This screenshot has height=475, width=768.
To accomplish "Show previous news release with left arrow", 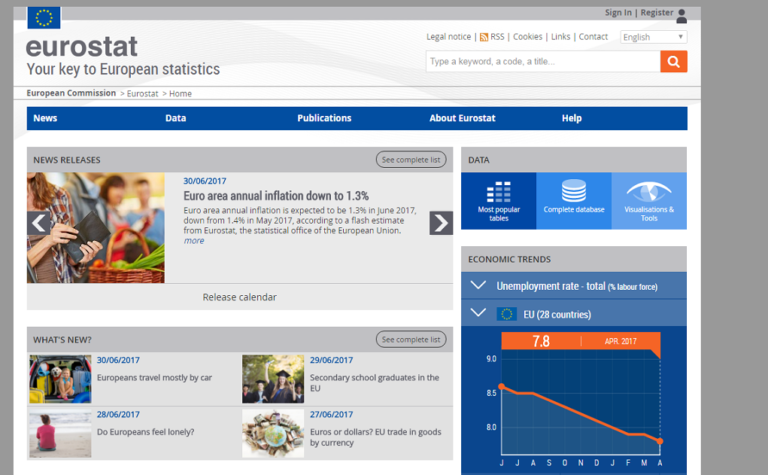I will coord(39,223).
